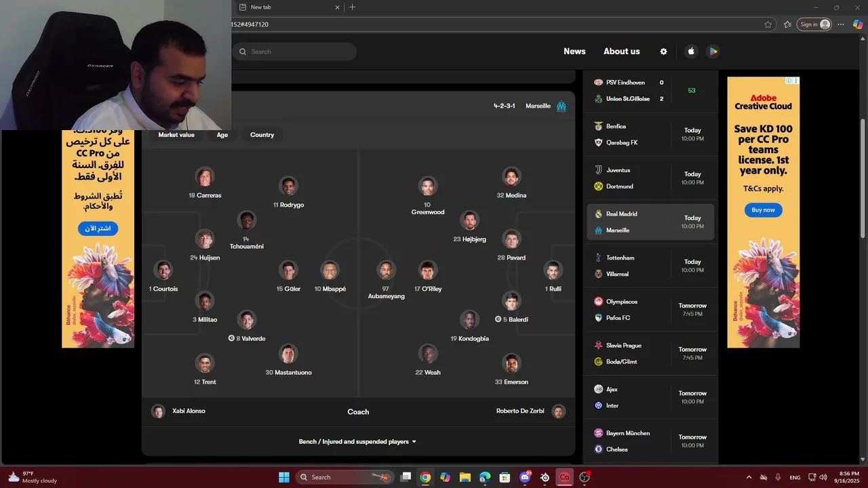Click ENG language indicator in tray
This screenshot has height=488, width=868.
pyautogui.click(x=795, y=477)
